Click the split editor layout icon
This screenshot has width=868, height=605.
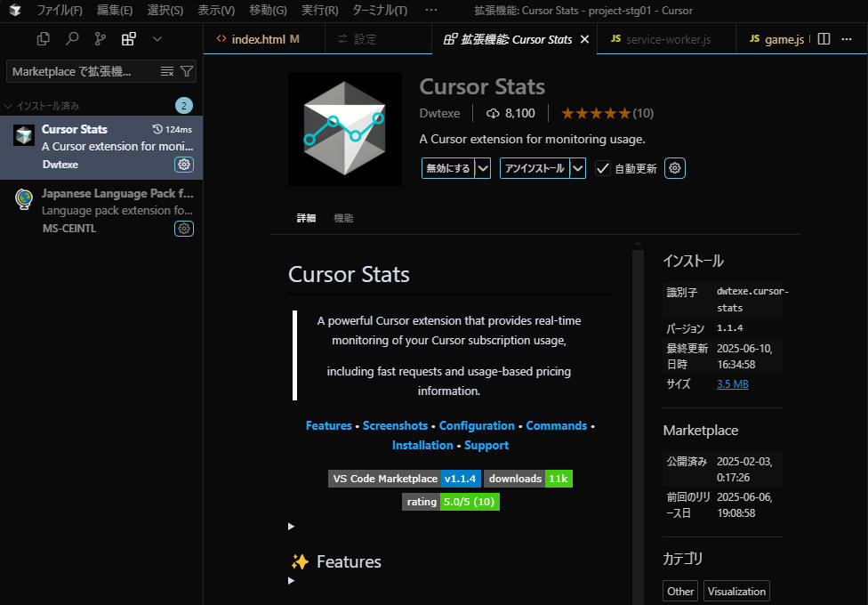pos(824,39)
